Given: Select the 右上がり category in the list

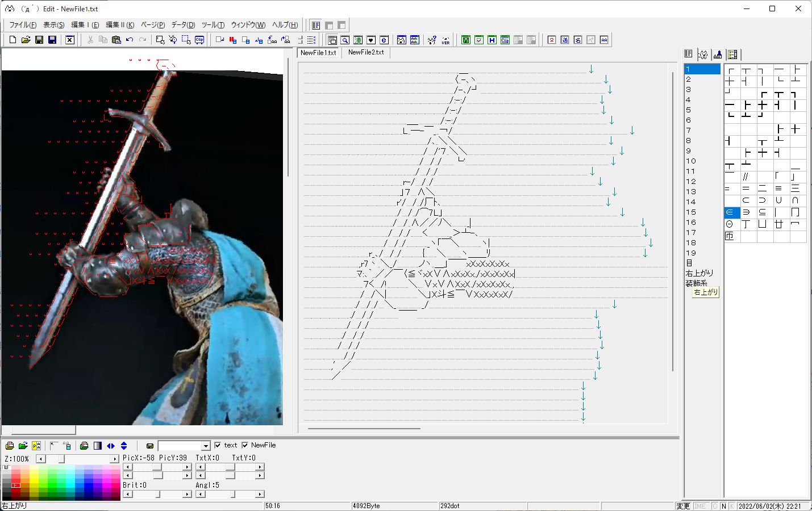Looking at the screenshot, I should [x=699, y=273].
